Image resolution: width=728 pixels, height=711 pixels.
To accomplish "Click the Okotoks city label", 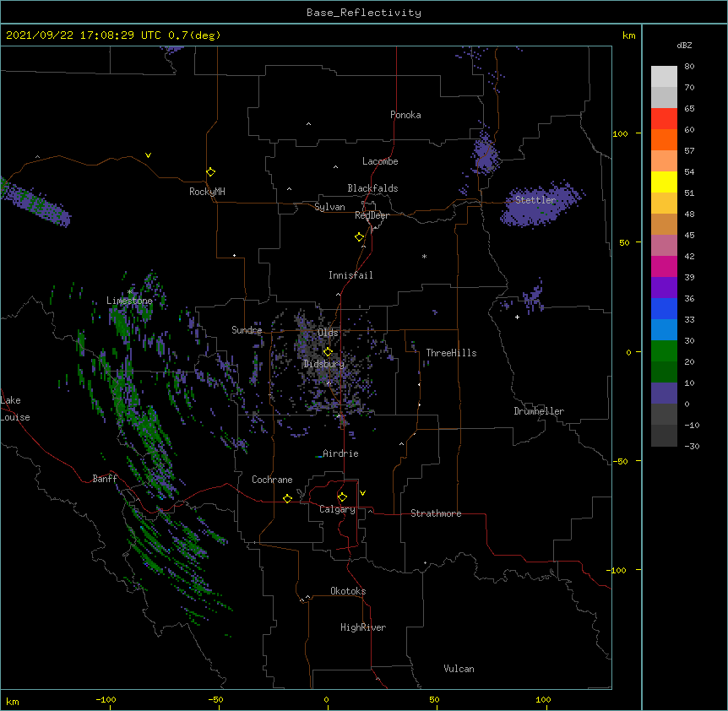I will [348, 591].
